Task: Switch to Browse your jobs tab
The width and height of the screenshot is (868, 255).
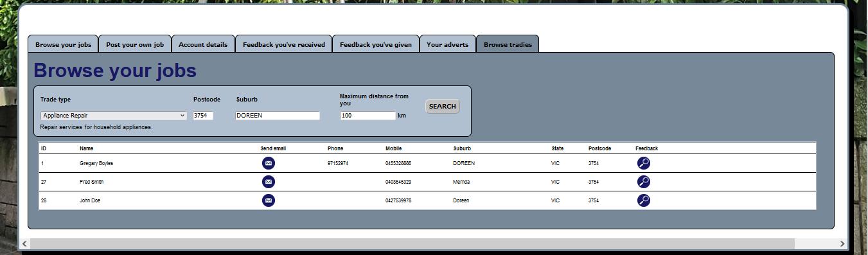Action: (63, 44)
